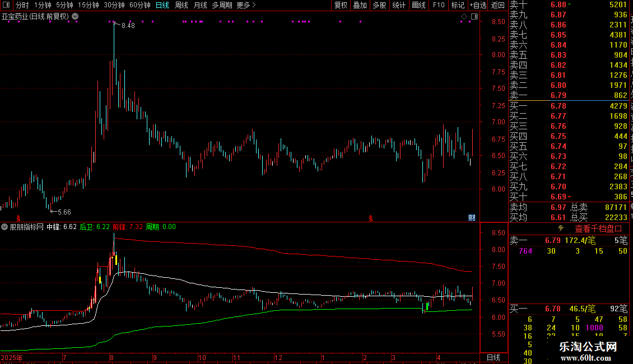Toggle the round icon beside 股朋指标网
Screen dimensions: 633x364
[x=4, y=227]
